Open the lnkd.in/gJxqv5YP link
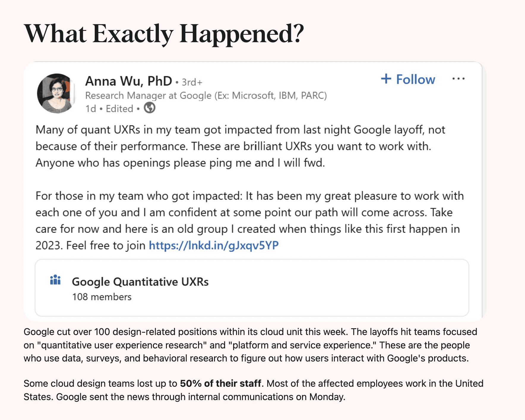Screen dimensions: 525x420 pyautogui.click(x=214, y=245)
